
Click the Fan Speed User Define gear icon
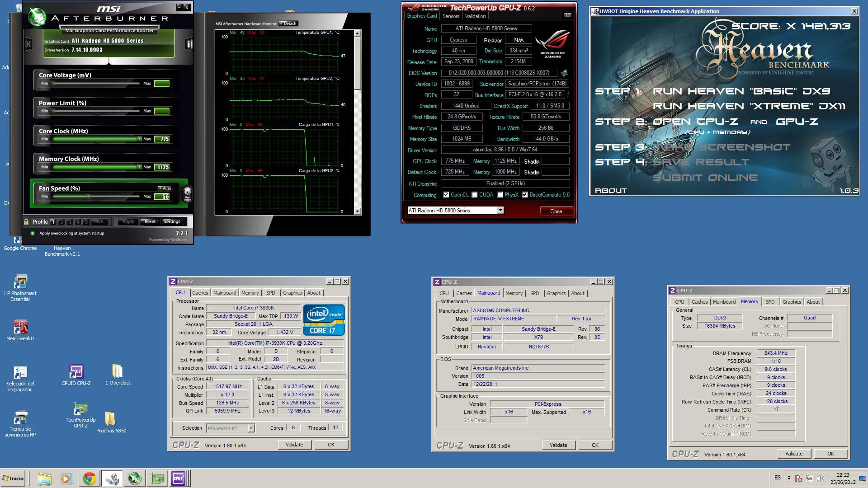[x=187, y=193]
